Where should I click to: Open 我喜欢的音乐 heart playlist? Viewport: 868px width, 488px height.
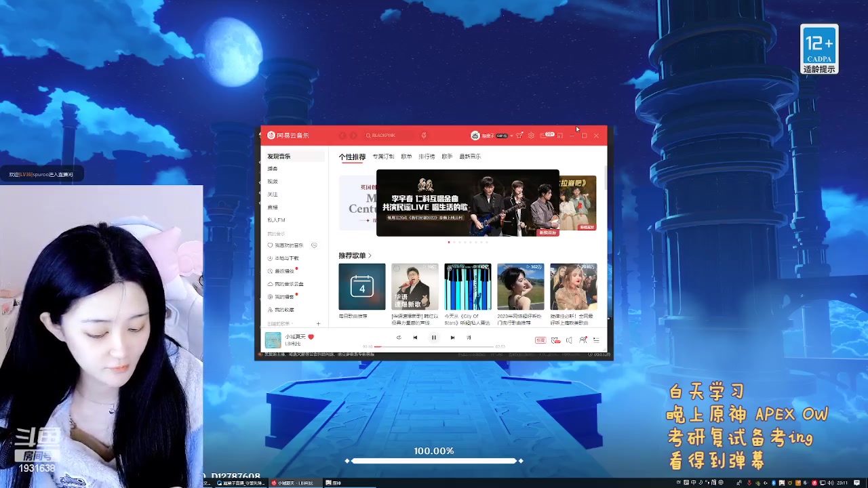point(285,245)
